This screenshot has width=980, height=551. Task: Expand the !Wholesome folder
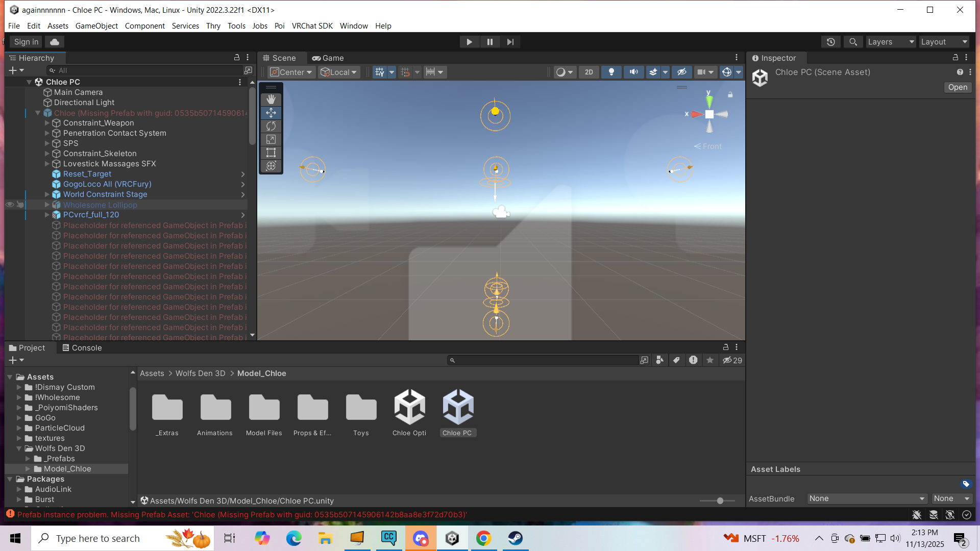pyautogui.click(x=19, y=397)
